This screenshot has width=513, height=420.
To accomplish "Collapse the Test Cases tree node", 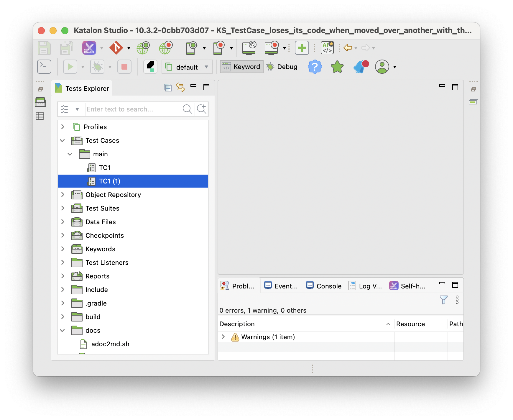I will point(63,140).
